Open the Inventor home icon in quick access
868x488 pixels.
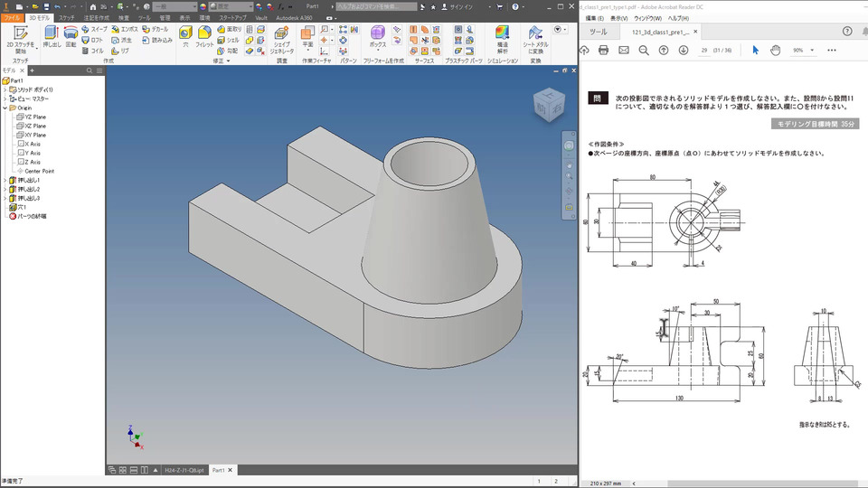tap(93, 6)
